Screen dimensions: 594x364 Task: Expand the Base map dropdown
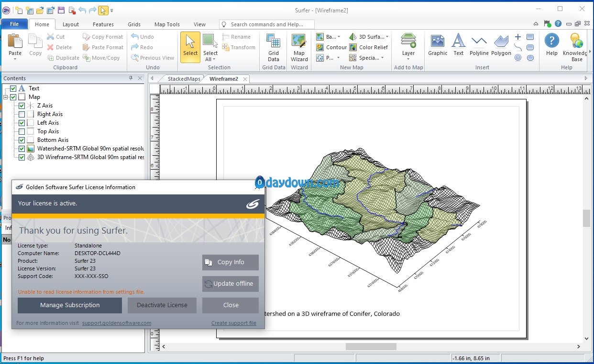click(x=339, y=37)
